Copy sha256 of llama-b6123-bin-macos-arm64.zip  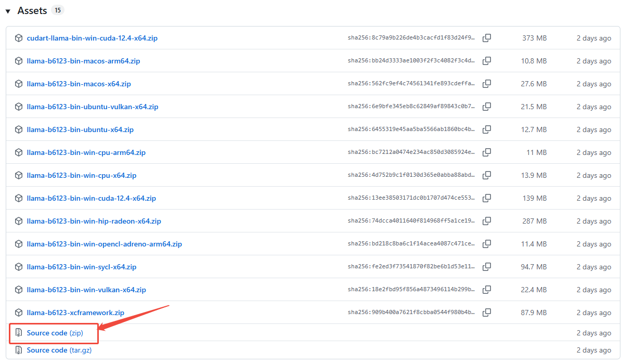click(x=487, y=61)
